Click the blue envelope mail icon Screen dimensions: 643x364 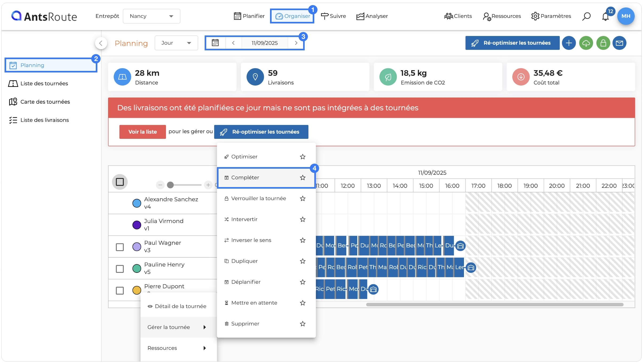619,43
